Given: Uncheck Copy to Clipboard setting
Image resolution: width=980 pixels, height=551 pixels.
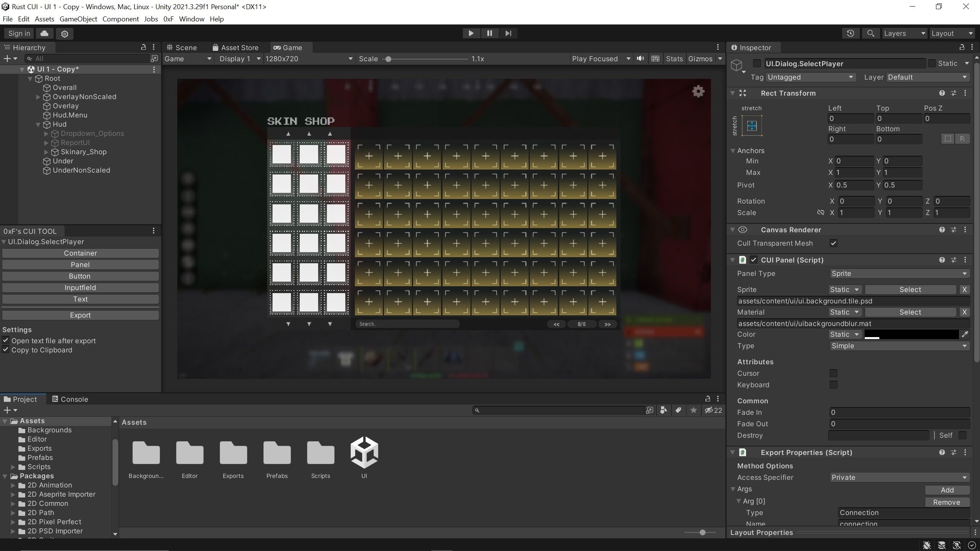Looking at the screenshot, I should (6, 350).
